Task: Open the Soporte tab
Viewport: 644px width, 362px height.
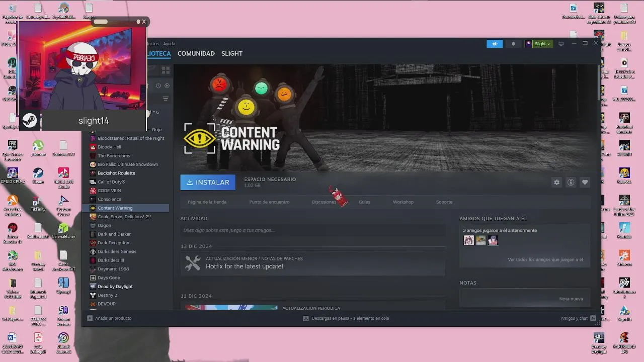Action: pos(444,202)
